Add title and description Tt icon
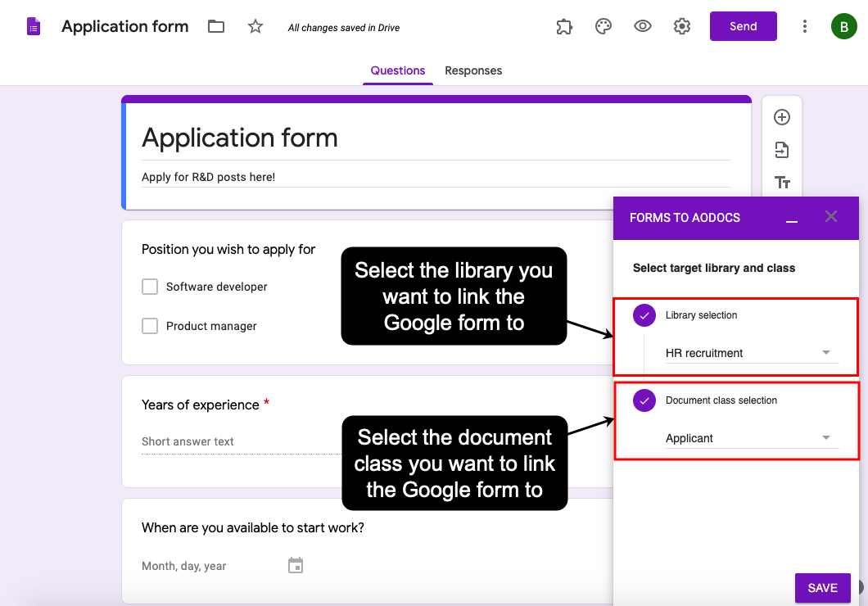Image resolution: width=868 pixels, height=606 pixels. tap(782, 182)
